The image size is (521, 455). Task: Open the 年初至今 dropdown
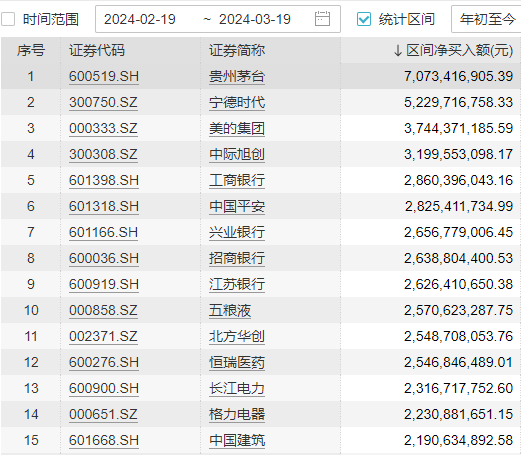tap(486, 19)
